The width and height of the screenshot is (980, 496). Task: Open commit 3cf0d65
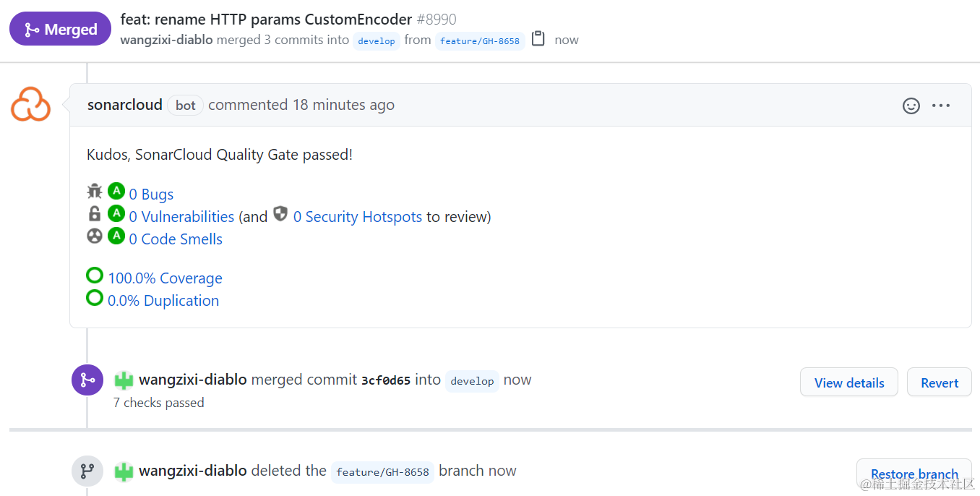pyautogui.click(x=387, y=380)
